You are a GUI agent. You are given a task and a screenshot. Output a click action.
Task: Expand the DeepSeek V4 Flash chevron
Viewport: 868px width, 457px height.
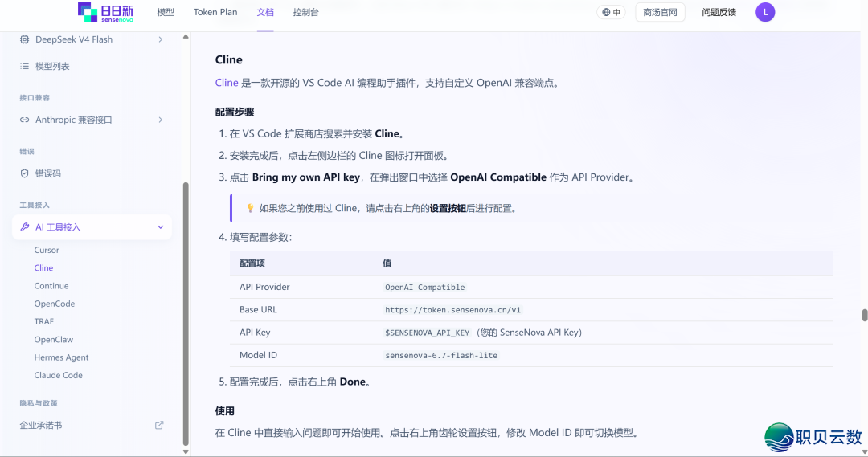tap(161, 39)
